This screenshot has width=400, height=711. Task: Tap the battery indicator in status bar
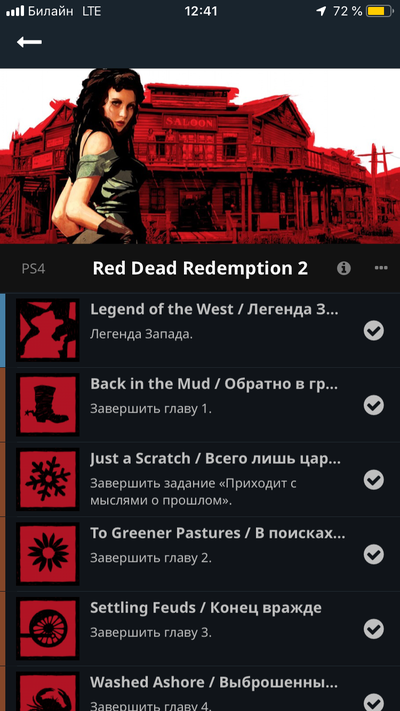(379, 11)
